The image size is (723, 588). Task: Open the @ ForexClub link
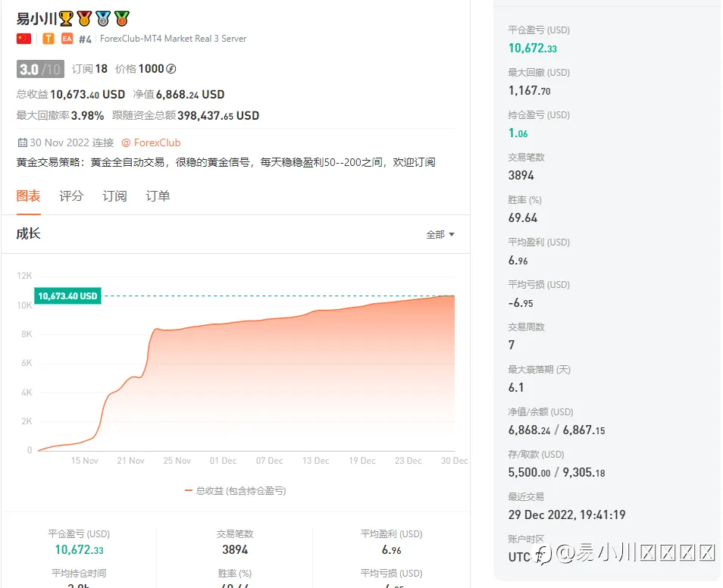tap(151, 142)
